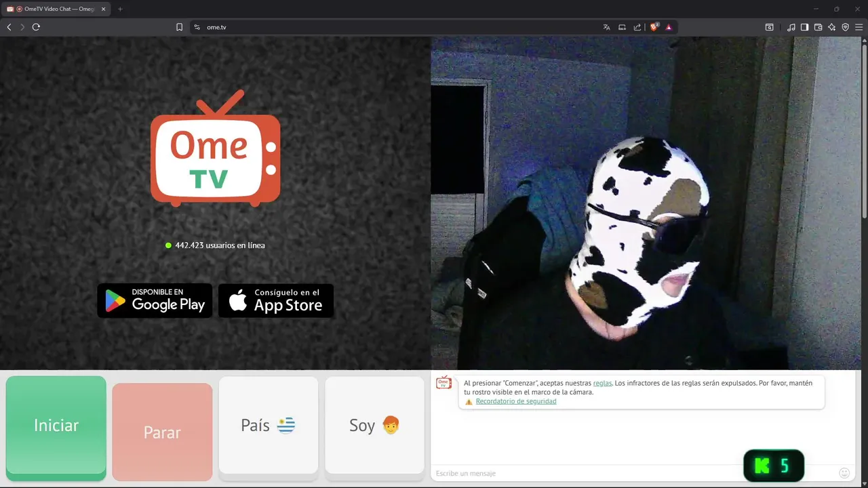Open the Brave VPN shield icon
The height and width of the screenshot is (488, 868).
tap(845, 27)
